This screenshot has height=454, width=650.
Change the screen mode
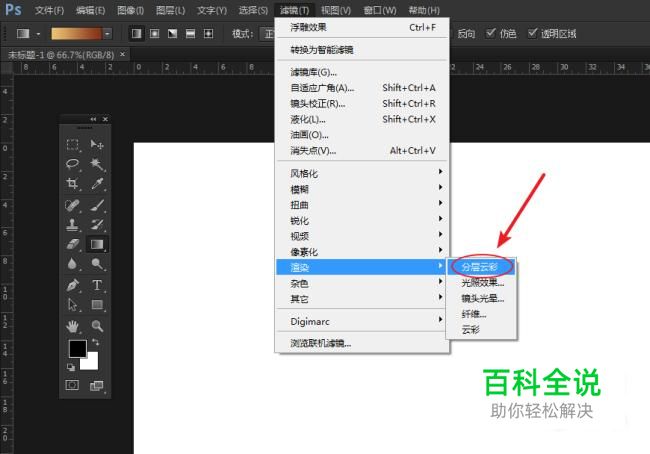(97, 386)
